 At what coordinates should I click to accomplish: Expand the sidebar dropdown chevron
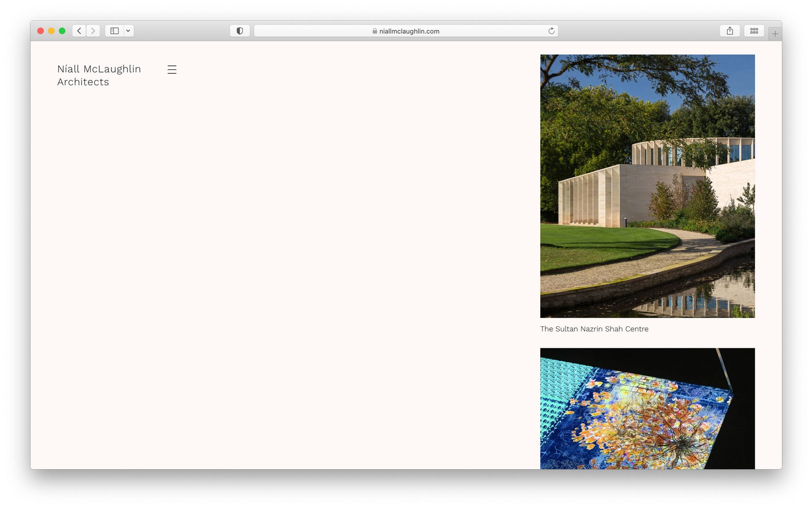pyautogui.click(x=128, y=31)
